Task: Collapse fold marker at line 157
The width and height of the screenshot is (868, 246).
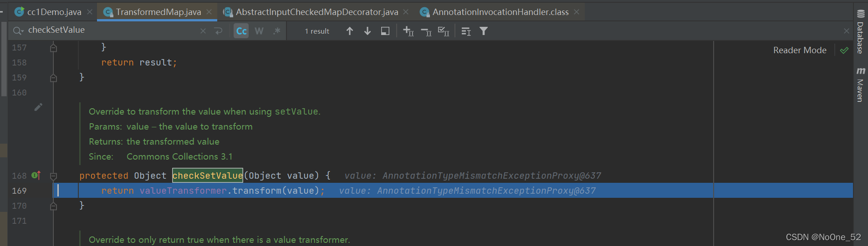Action: [53, 48]
